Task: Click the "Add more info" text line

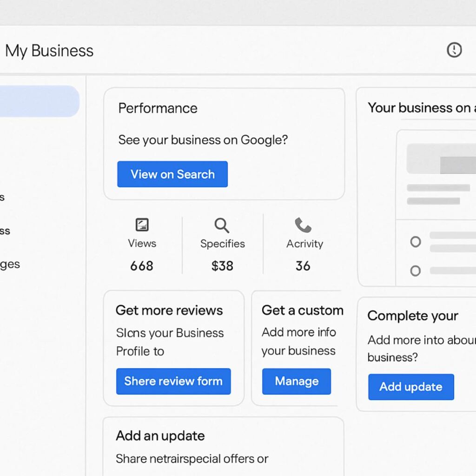Action: [299, 332]
